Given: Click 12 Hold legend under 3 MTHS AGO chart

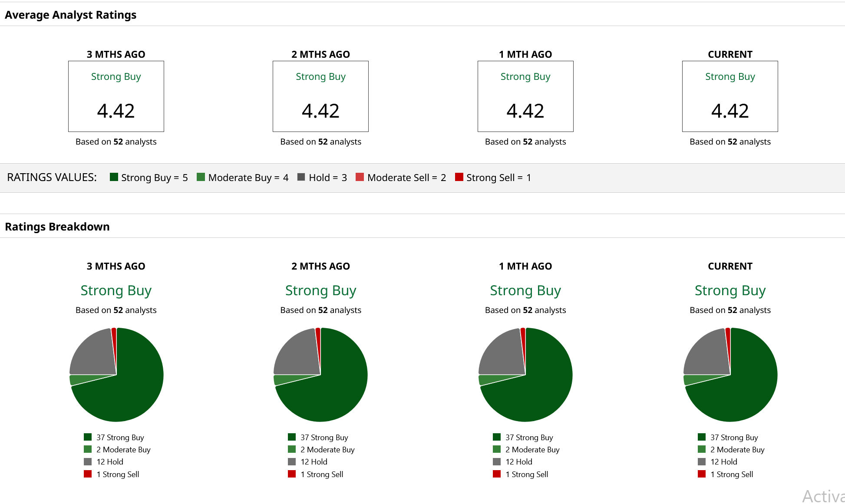Looking at the screenshot, I should (x=110, y=462).
